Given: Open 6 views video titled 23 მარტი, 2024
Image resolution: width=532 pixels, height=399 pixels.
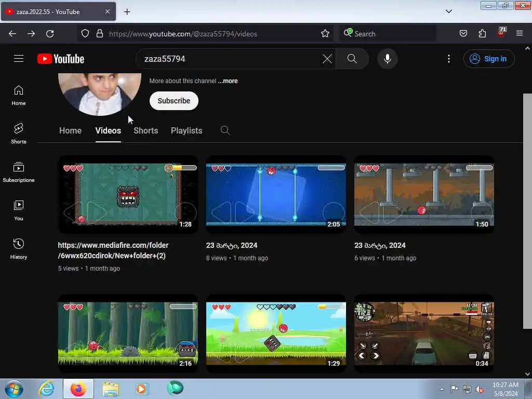Looking at the screenshot, I should tap(380, 245).
